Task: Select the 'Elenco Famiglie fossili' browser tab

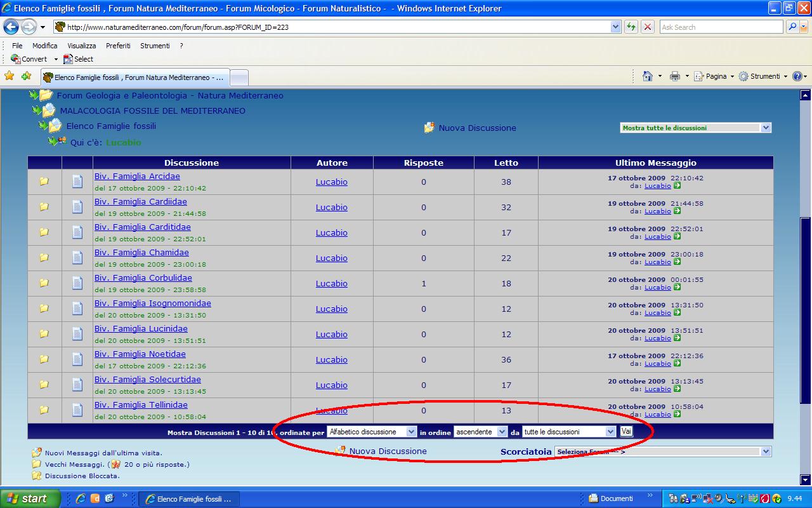Action: pyautogui.click(x=134, y=77)
